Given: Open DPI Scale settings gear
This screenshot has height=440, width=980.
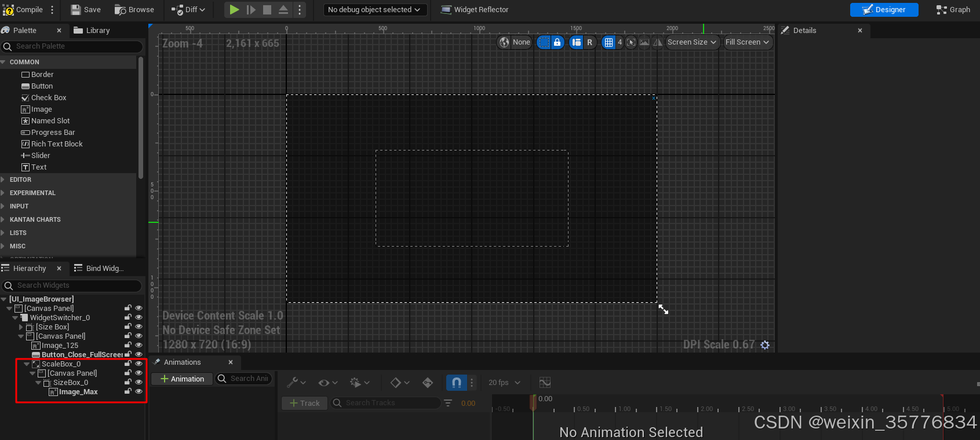Looking at the screenshot, I should click(x=765, y=345).
